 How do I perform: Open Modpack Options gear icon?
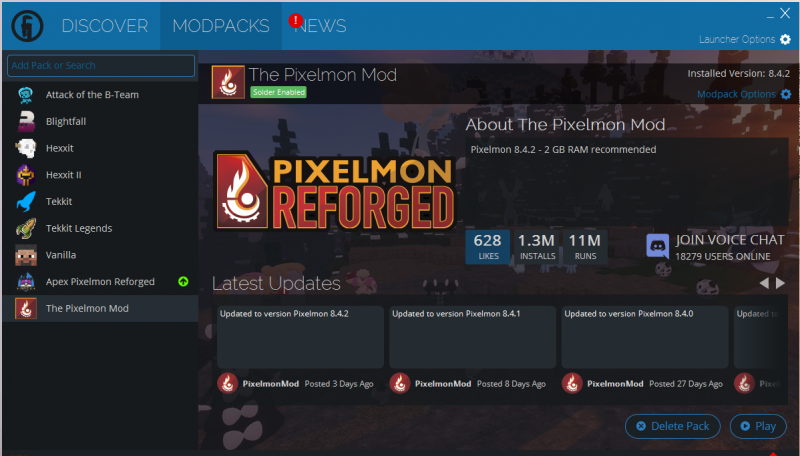click(x=786, y=94)
